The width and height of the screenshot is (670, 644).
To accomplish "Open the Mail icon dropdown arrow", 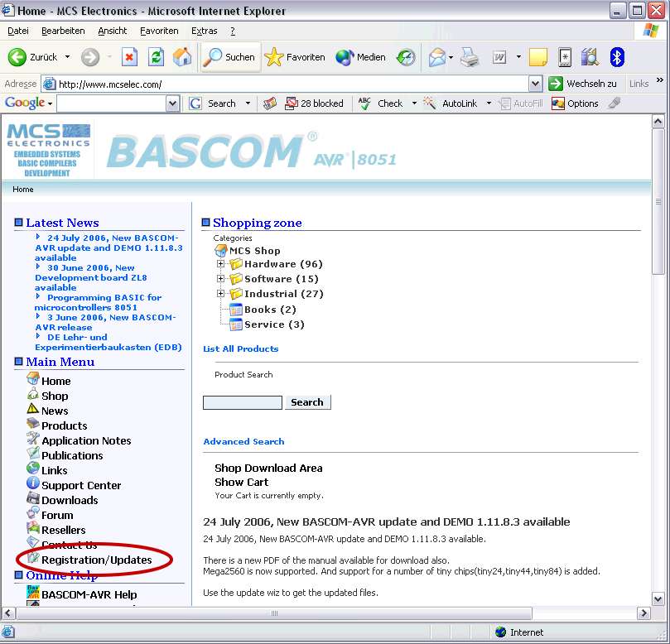I will point(451,57).
